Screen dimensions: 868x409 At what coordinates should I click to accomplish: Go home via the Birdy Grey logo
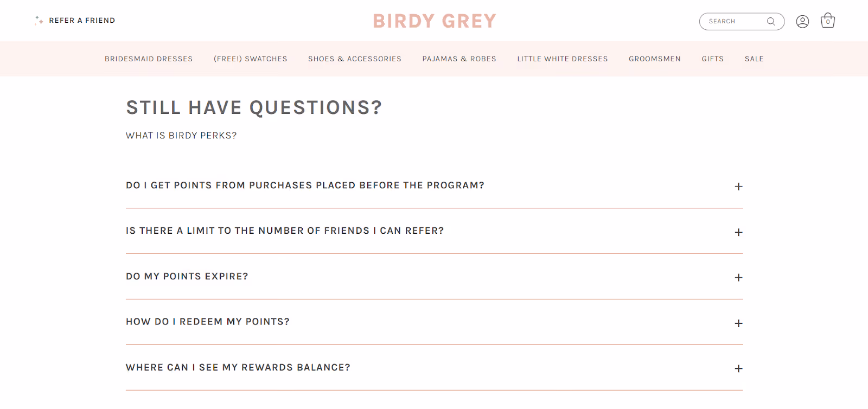tap(434, 21)
